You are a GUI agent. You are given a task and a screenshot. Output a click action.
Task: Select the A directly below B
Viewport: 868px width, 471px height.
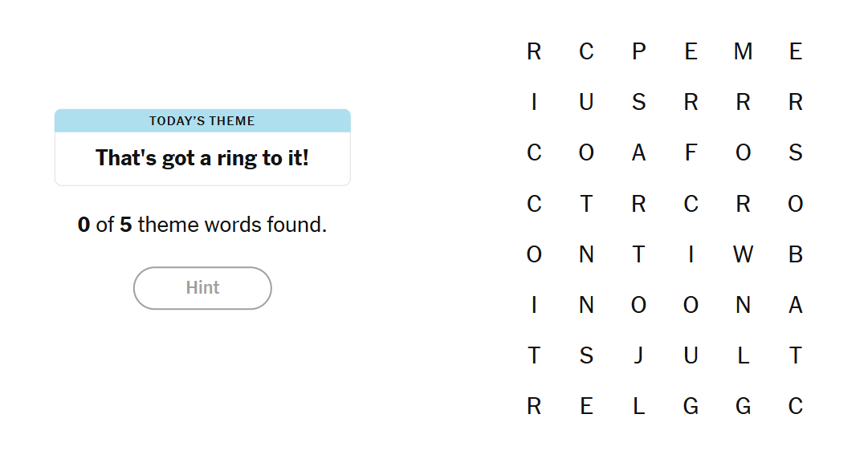(795, 306)
